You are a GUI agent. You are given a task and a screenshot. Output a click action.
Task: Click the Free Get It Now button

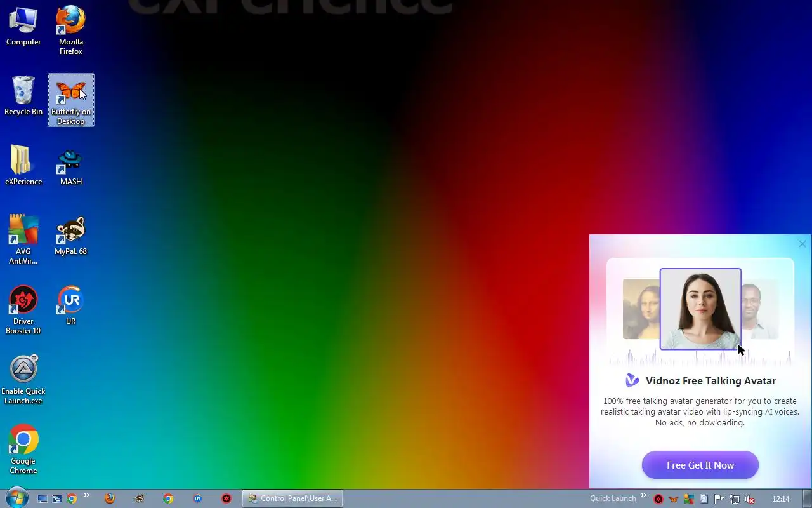[700, 465]
